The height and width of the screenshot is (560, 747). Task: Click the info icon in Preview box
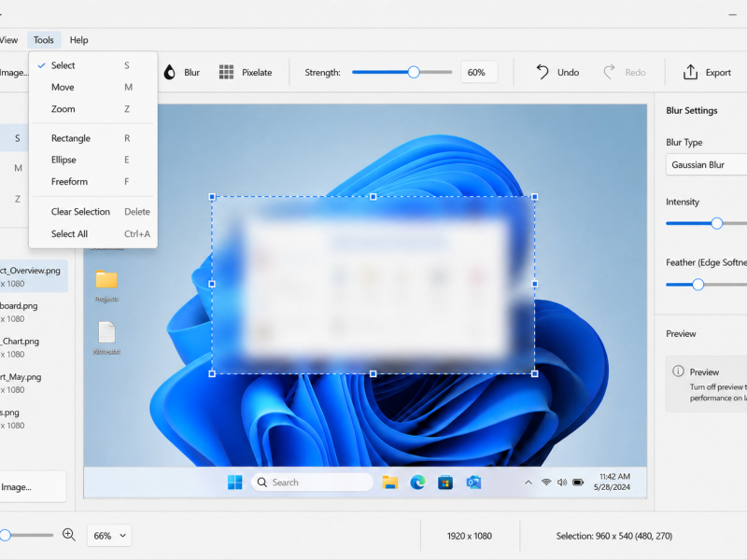[678, 371]
